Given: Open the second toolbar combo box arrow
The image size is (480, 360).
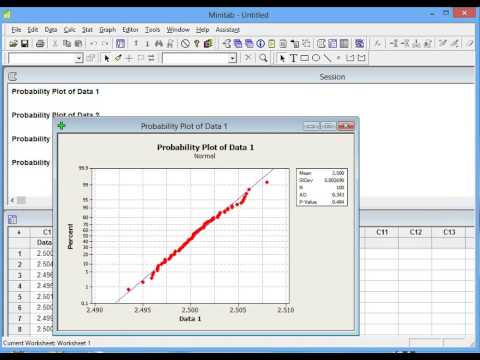Looking at the screenshot, I should (x=232, y=59).
